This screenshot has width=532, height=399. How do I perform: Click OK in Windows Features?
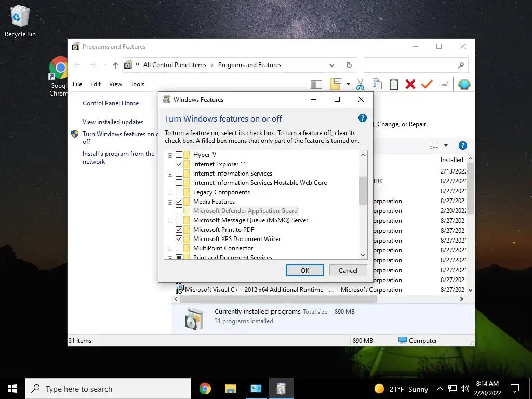coord(305,270)
